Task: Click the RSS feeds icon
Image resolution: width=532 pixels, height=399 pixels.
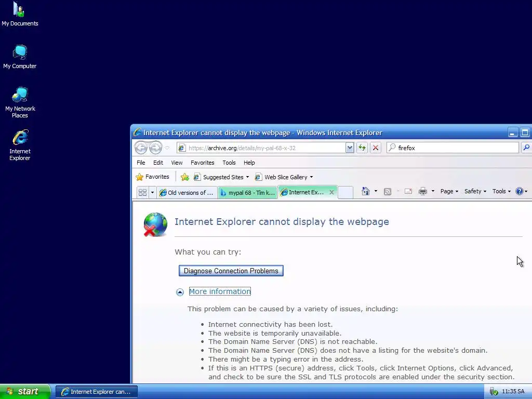Action: (x=387, y=191)
